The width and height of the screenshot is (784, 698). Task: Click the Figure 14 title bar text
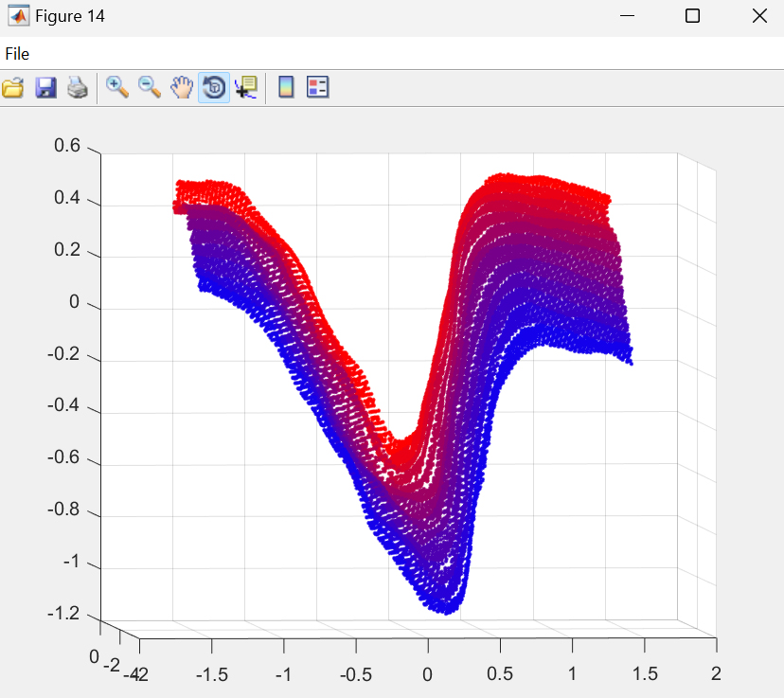pyautogui.click(x=70, y=16)
